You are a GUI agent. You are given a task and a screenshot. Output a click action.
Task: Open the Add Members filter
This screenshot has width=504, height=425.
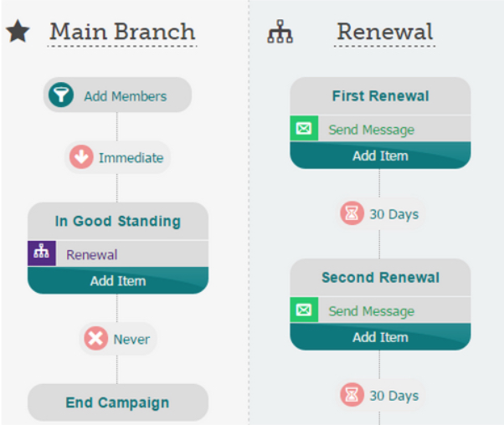(117, 95)
